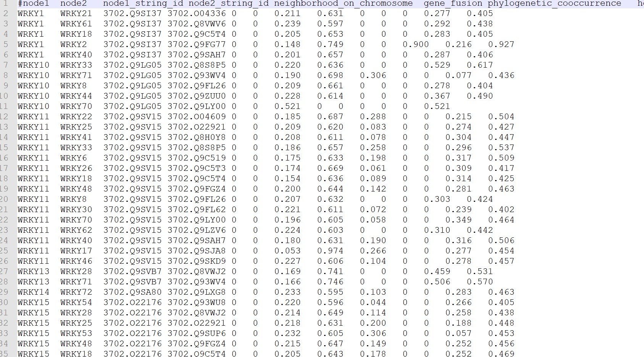644x357 pixels.
Task: Click value 0.927 in line 5
Action: 501,44
